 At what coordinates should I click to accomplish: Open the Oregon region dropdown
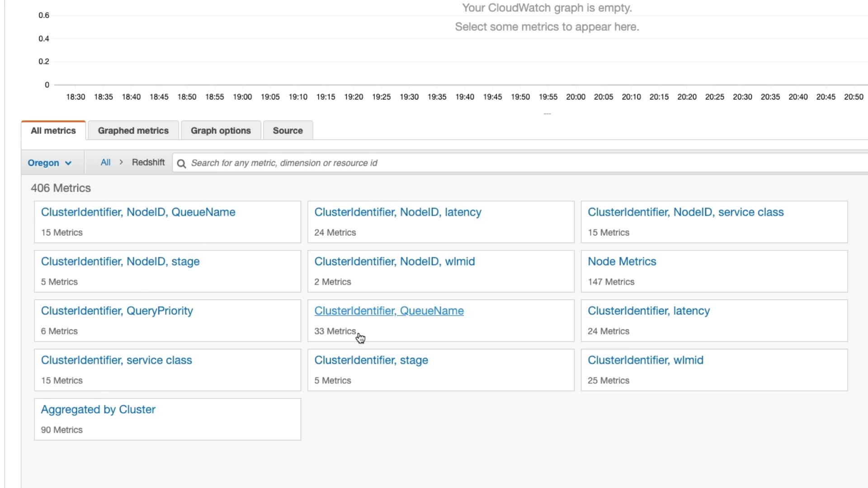tap(50, 163)
